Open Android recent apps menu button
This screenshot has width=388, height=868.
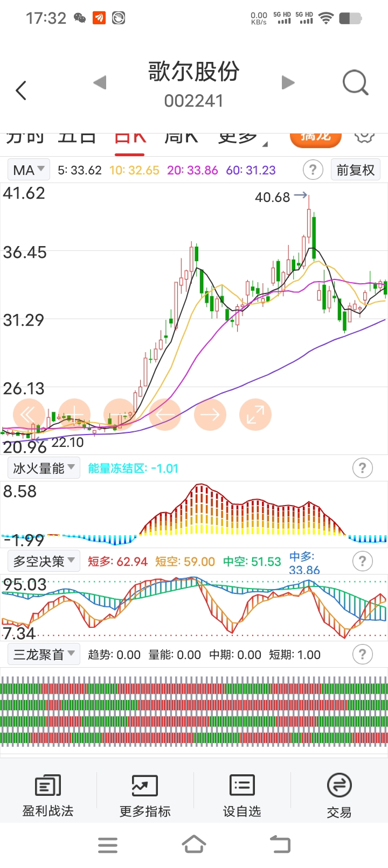108,845
